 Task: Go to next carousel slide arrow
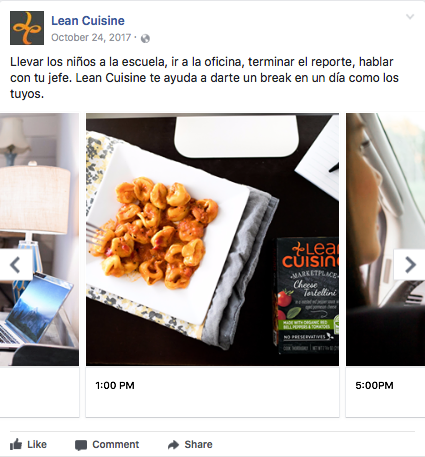coord(410,265)
